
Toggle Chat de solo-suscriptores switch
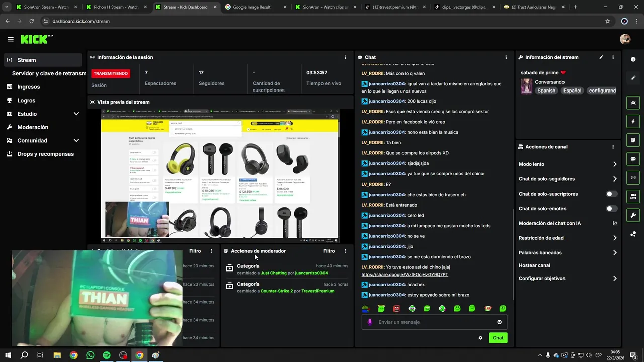coord(611,194)
